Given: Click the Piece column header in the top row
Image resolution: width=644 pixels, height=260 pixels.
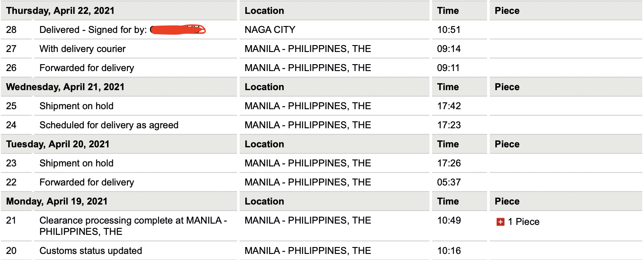Looking at the screenshot, I should (507, 11).
